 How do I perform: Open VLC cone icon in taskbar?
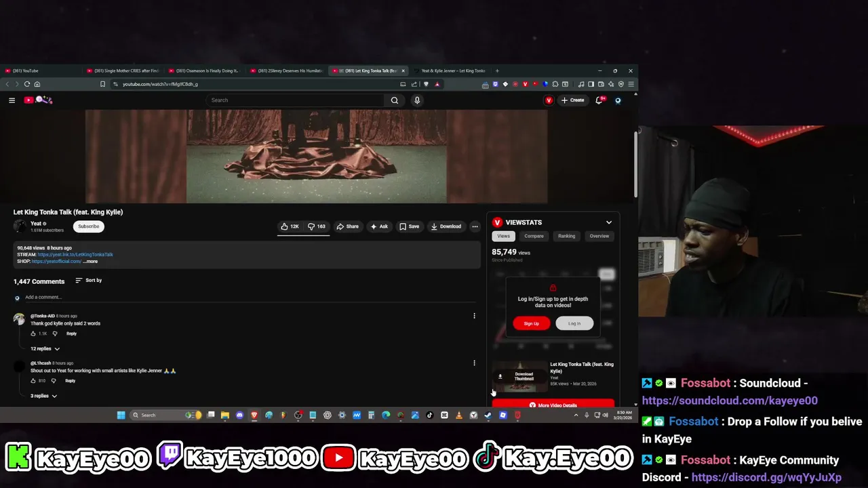459,415
